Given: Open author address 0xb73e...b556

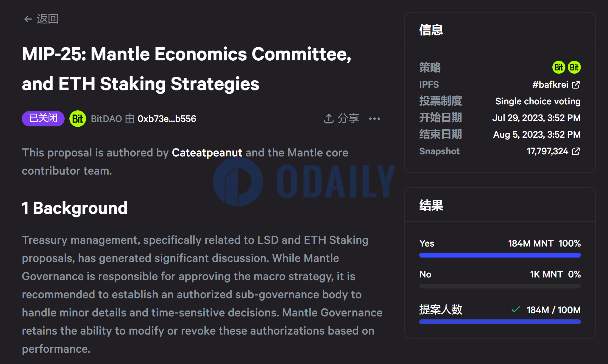Looking at the screenshot, I should click(167, 119).
